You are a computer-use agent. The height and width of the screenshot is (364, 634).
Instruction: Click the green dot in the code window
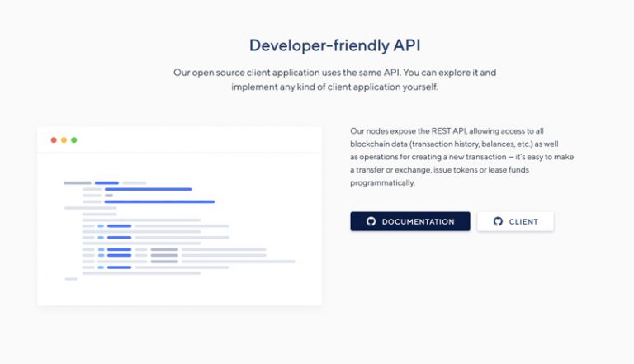tap(73, 140)
